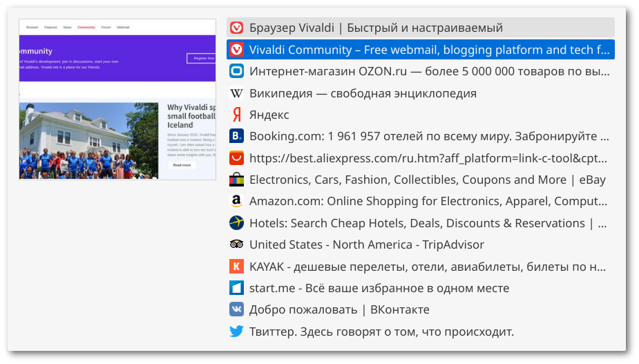The width and height of the screenshot is (639, 364).
Task: Open start.me - Всё ваше избранное entry
Action: point(421,288)
